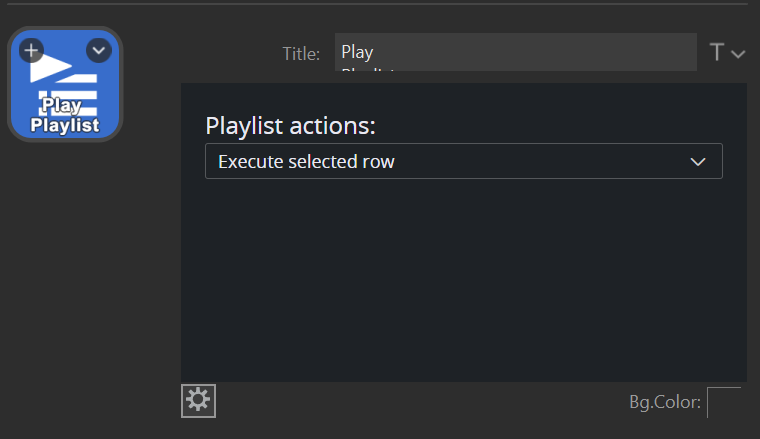Open the key image chevron menu
Image resolution: width=760 pixels, height=439 pixels.
coord(98,50)
